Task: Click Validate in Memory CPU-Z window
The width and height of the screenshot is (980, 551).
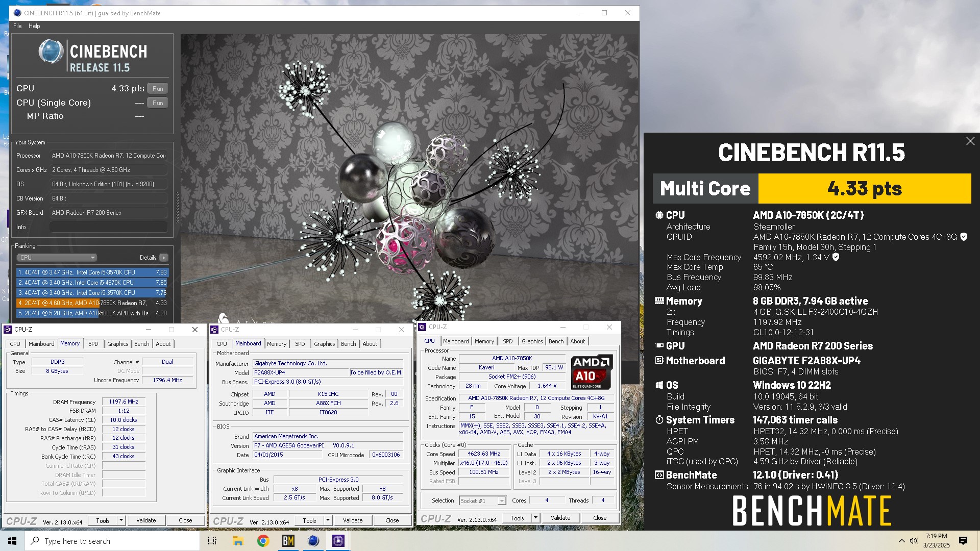Action: tap(146, 520)
